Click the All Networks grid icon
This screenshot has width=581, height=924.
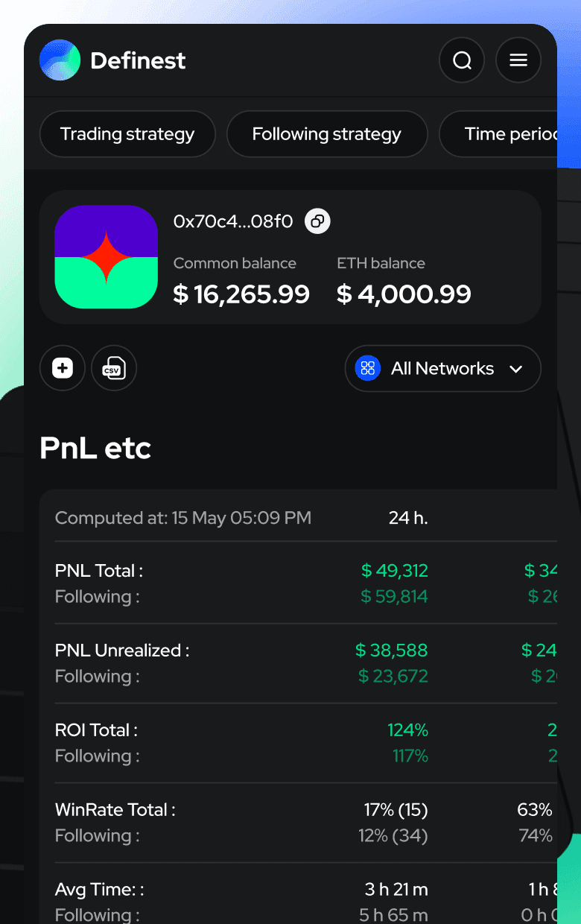pos(368,368)
